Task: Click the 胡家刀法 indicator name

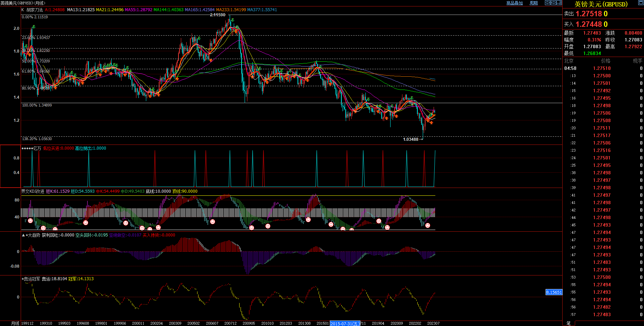Action: pyautogui.click(x=35, y=10)
